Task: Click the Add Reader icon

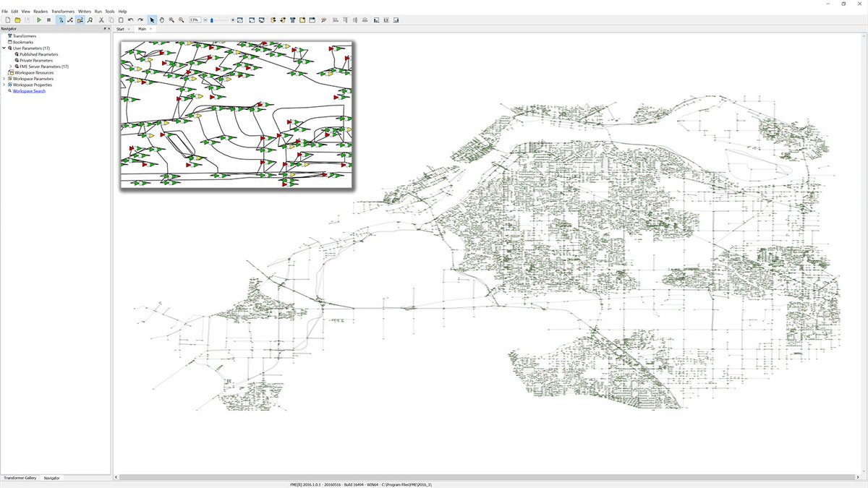Action: coord(273,20)
